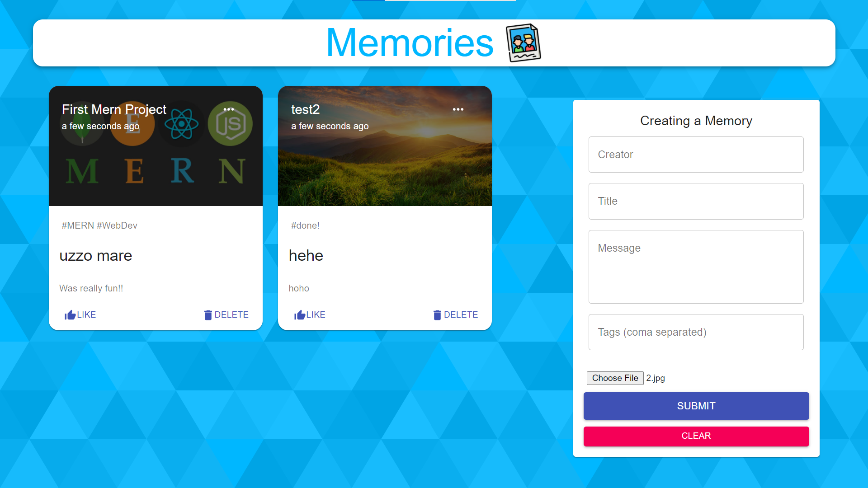Click the CLEAR button to reset form

coord(696,435)
